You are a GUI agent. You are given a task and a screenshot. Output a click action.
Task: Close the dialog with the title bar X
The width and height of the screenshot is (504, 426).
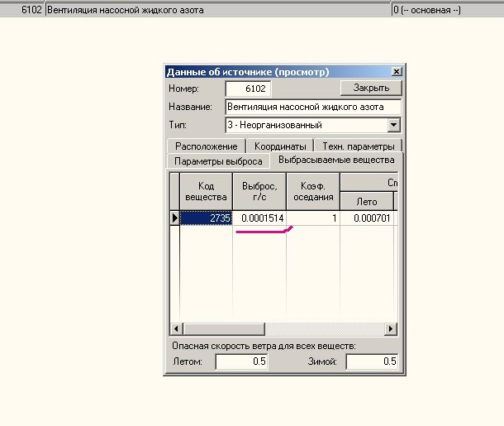click(397, 71)
